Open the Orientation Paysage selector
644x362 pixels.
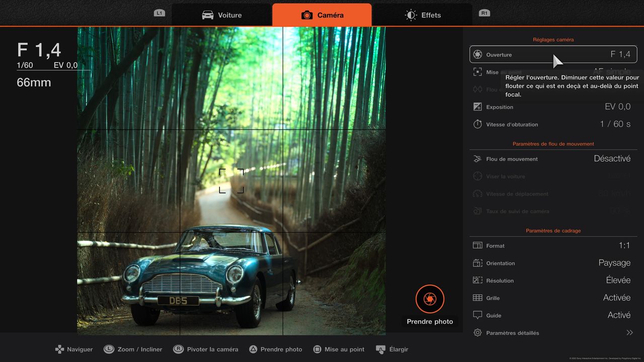pos(553,263)
